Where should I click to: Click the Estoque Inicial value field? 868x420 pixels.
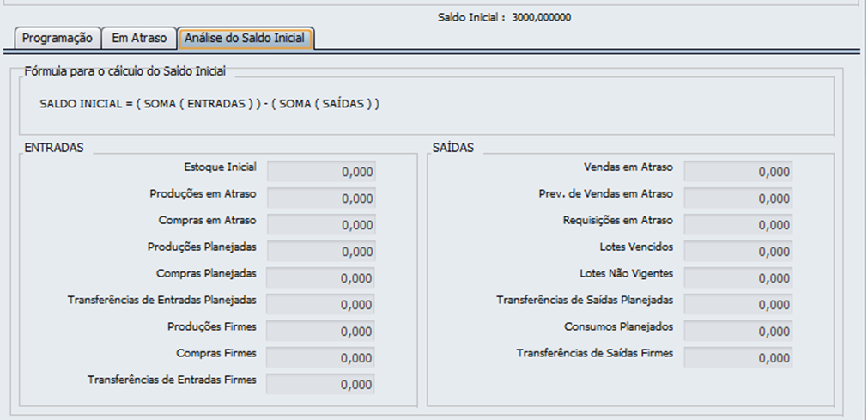coord(321,172)
